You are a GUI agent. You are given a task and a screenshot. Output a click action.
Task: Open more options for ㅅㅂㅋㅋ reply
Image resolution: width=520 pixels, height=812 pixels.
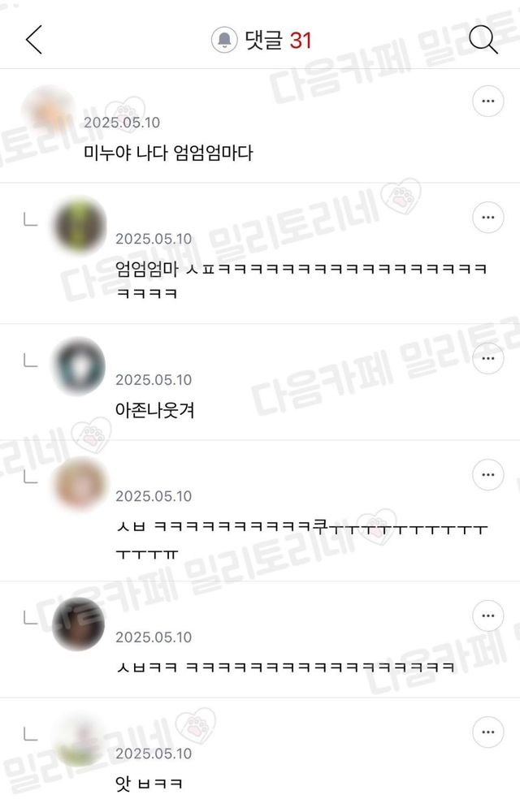(487, 615)
